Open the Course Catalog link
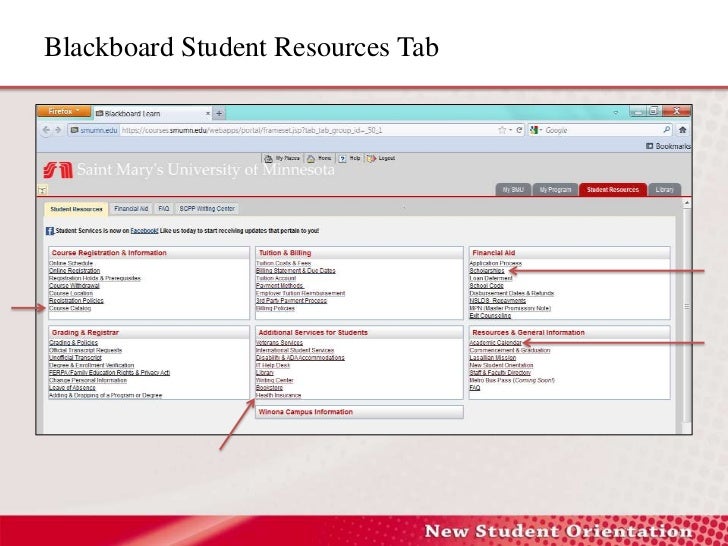The height and width of the screenshot is (546, 728). coord(70,308)
